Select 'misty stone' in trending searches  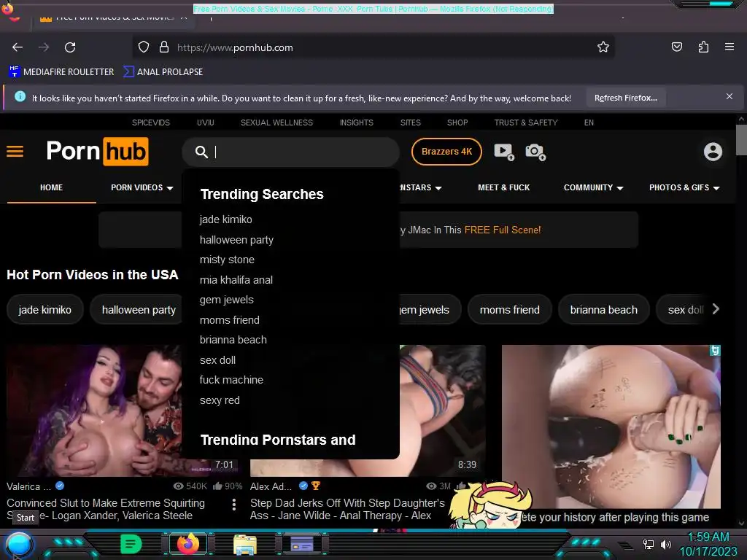pyautogui.click(x=227, y=260)
